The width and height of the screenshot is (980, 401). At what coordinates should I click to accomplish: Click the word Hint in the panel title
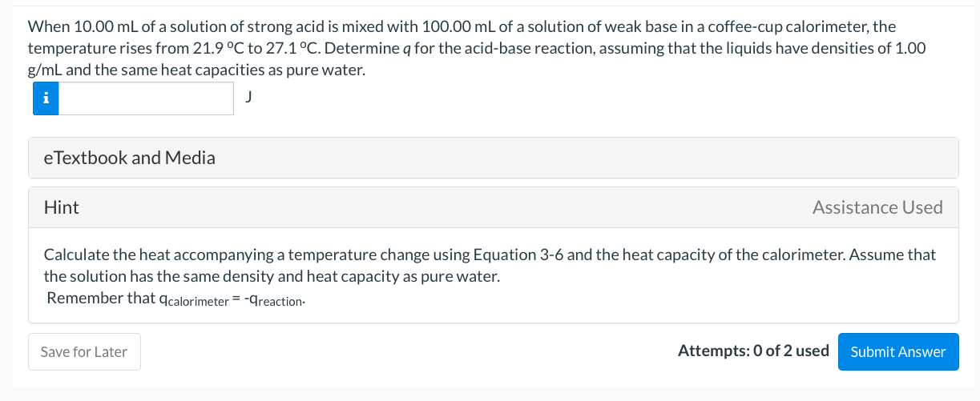pos(62,207)
